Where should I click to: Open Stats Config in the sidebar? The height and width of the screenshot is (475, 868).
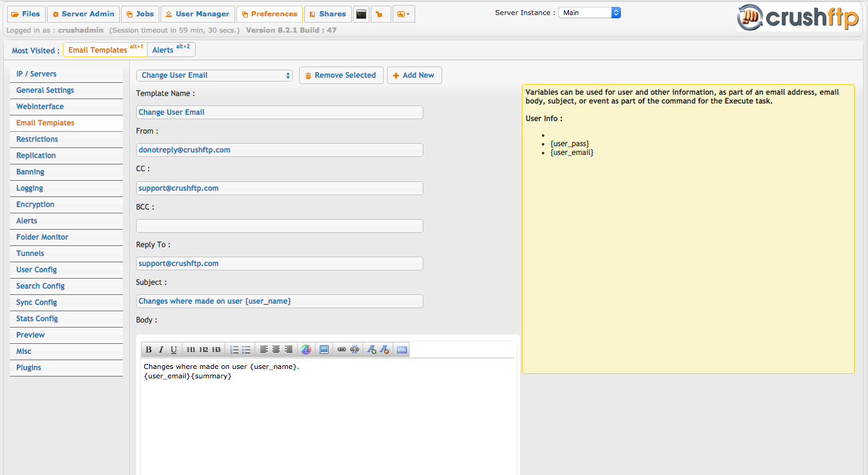(66, 319)
